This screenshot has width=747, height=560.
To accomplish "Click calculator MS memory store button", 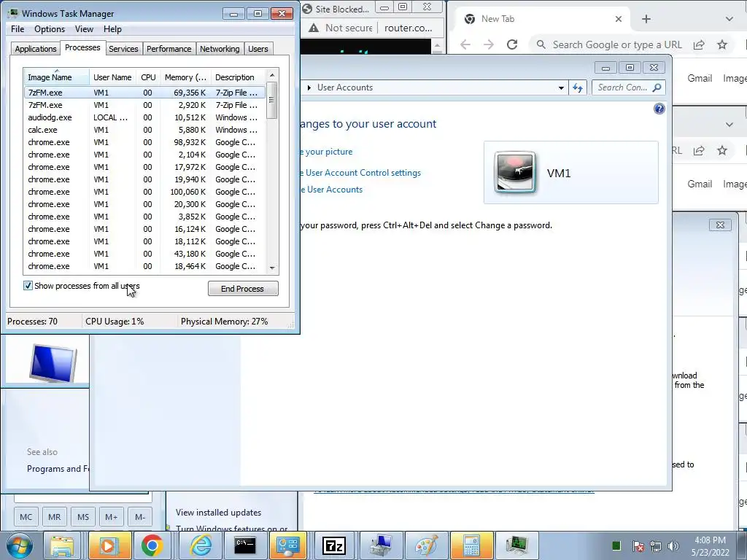I will click(x=83, y=517).
